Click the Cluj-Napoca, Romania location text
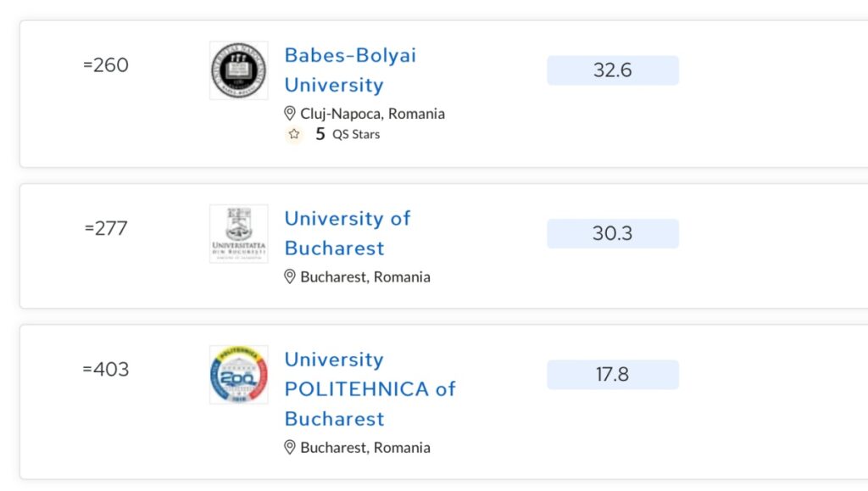 click(x=372, y=114)
